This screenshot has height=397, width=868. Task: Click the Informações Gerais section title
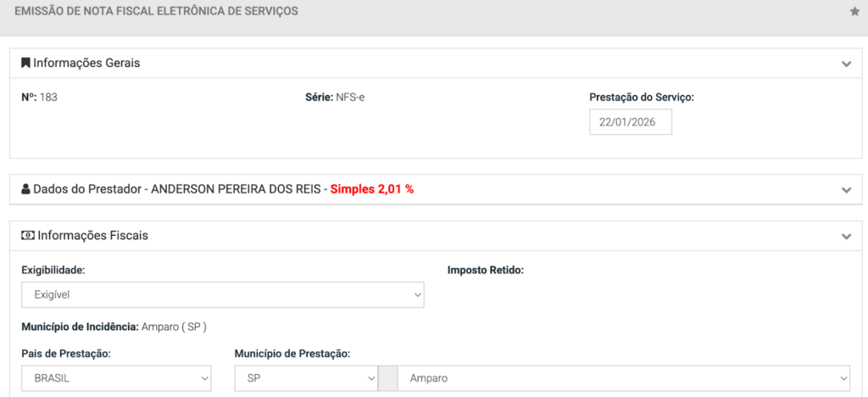point(86,63)
